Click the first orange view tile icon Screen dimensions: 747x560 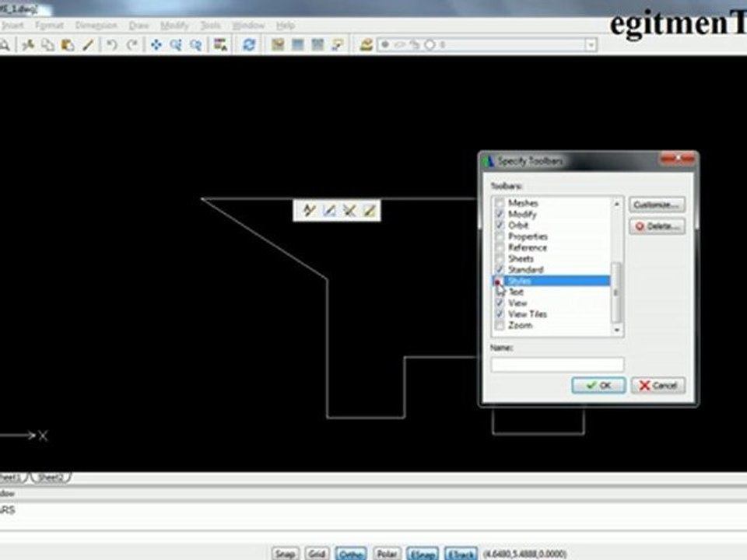tap(278, 45)
